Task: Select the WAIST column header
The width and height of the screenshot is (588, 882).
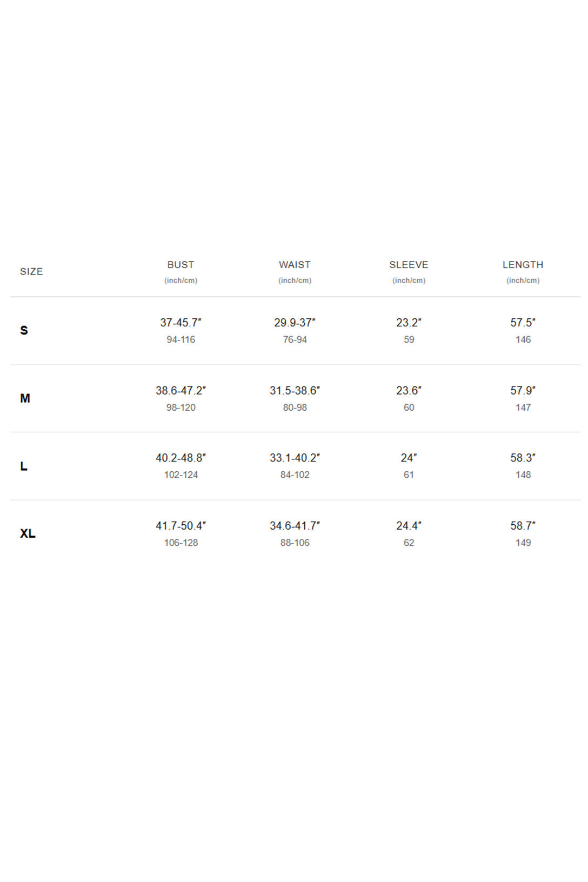Action: click(x=295, y=265)
